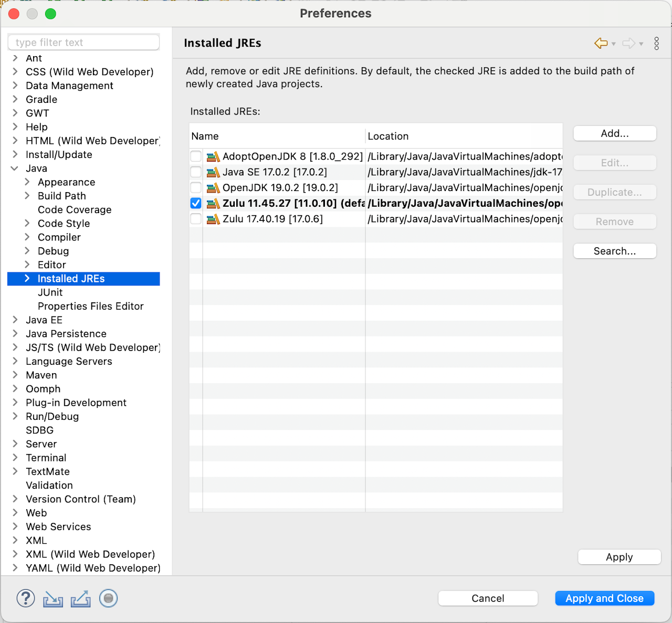Click the forward navigation arrow
Viewport: 672px width, 623px height.
point(629,43)
